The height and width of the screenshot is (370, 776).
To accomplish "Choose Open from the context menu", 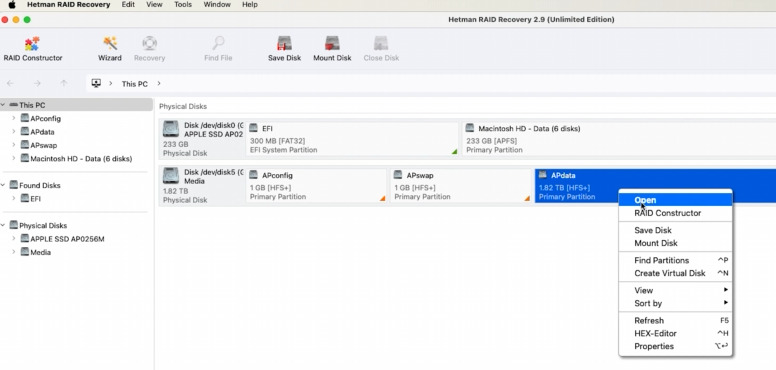I will point(676,200).
